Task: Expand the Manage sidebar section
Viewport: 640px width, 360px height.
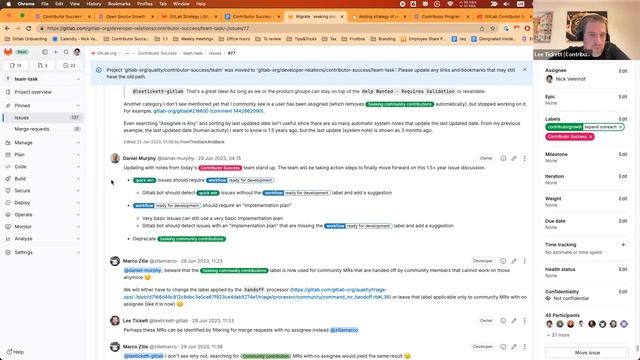Action: tap(42, 142)
